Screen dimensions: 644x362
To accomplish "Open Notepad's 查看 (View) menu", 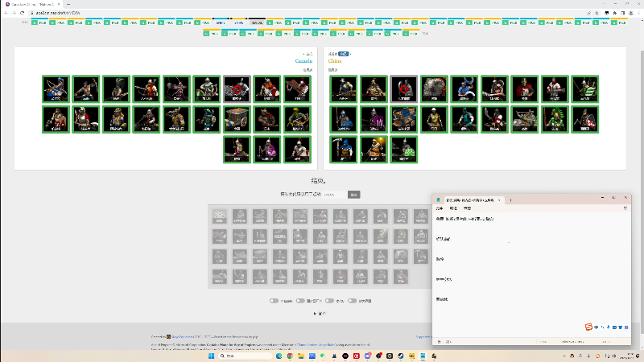I will click(x=468, y=208).
